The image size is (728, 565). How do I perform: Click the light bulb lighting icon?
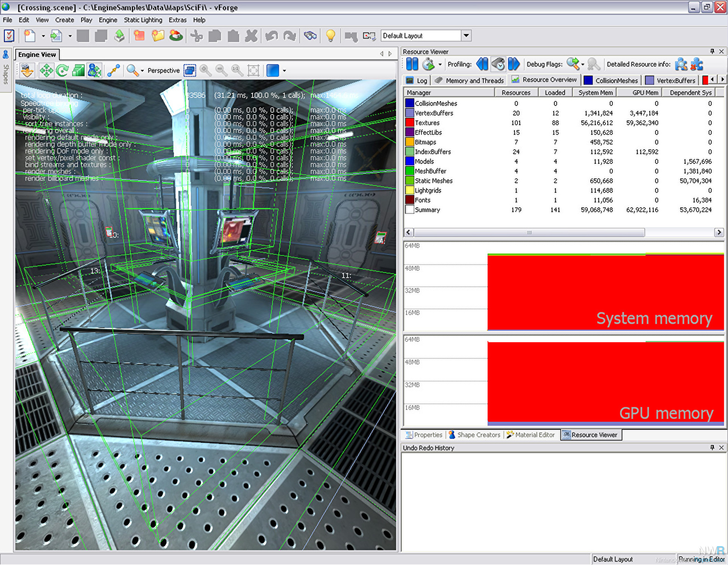[x=330, y=36]
